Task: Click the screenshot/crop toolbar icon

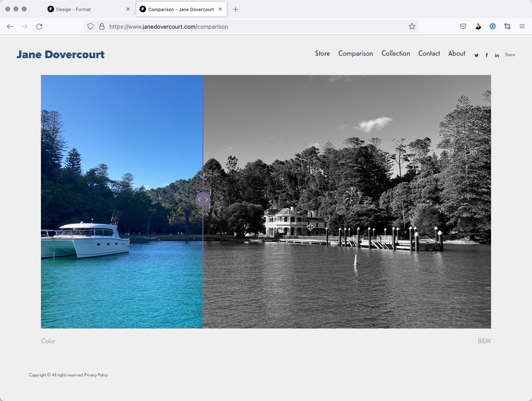Action: pos(507,26)
